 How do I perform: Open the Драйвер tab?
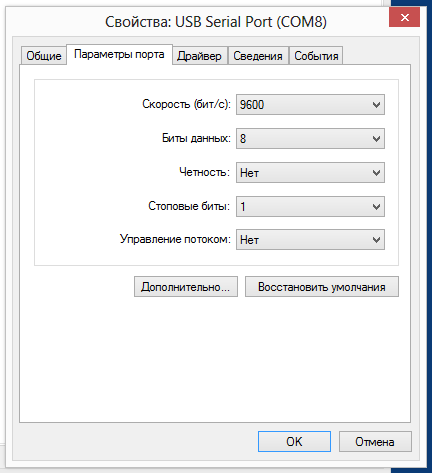(199, 56)
